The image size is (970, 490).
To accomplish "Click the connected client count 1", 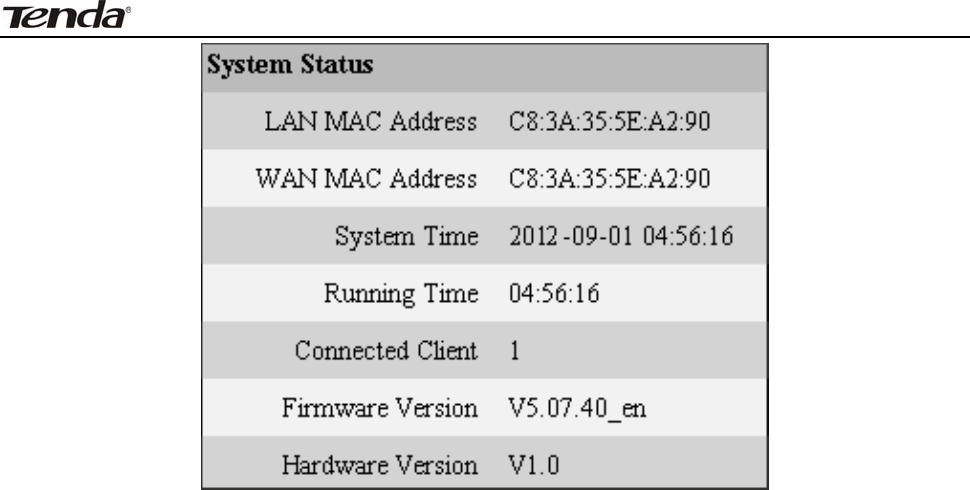I will [513, 352].
